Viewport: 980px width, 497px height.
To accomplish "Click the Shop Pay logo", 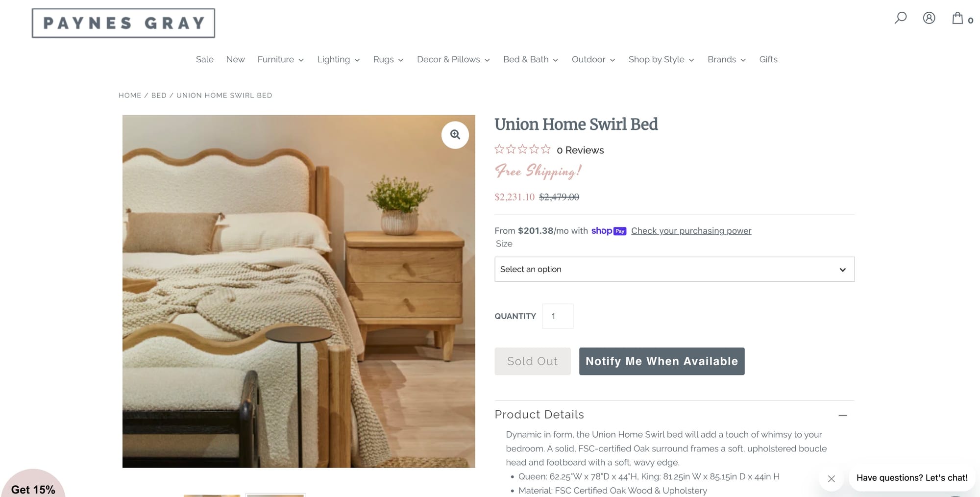I will [609, 231].
